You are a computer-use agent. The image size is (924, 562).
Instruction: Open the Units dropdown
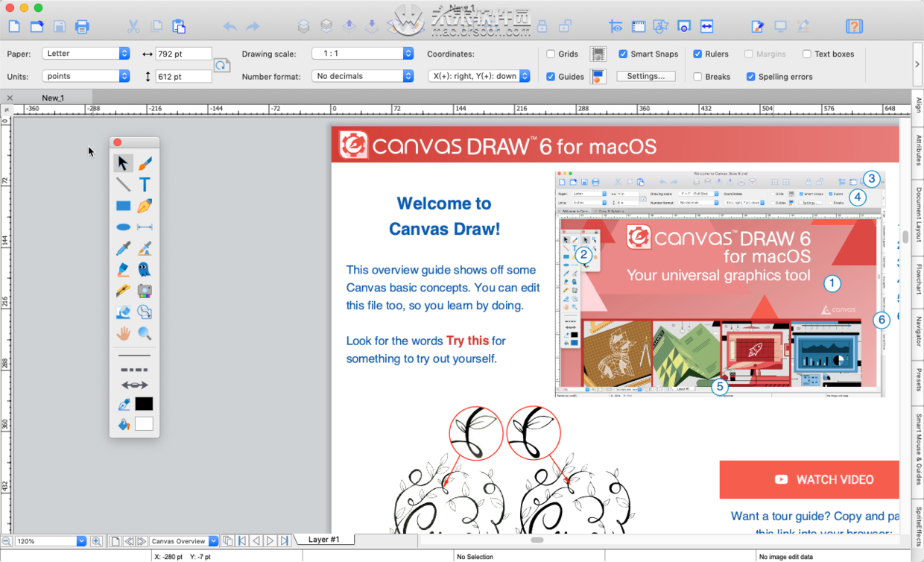coord(86,76)
